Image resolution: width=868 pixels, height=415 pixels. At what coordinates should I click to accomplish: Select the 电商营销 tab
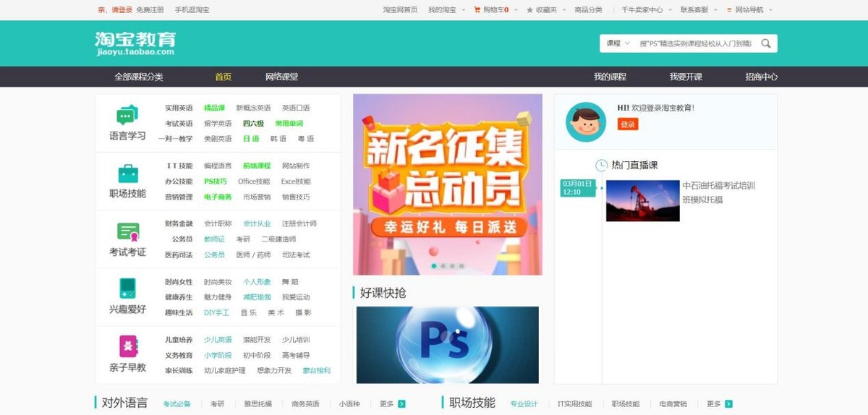673,404
